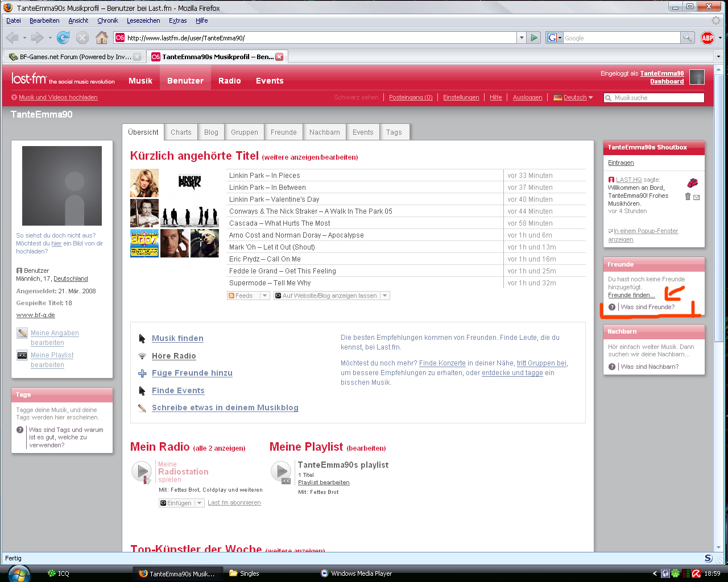Click the Freunde finden link
The width and height of the screenshot is (728, 582).
631,295
